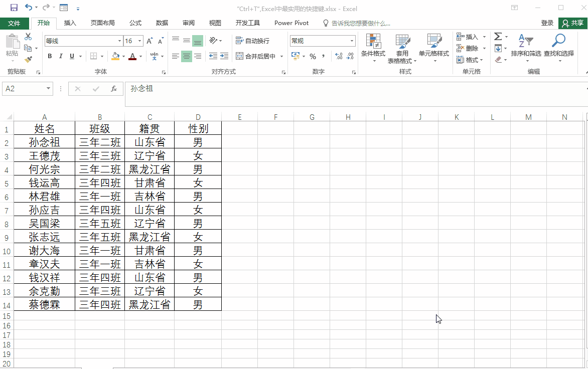Open number format dropdown (常规)
Screen dimensions: 588x369
point(352,41)
